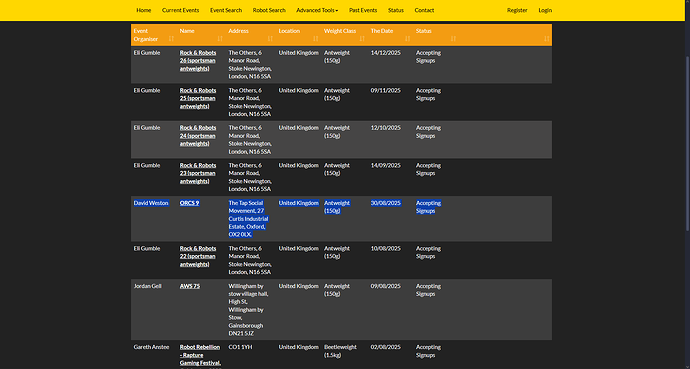Open the AWS 75 event link
Image resolution: width=690 pixels, height=369 pixels.
[x=190, y=286]
